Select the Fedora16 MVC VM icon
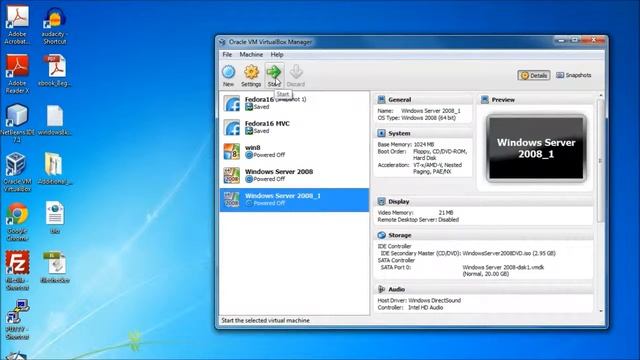The width and height of the screenshot is (640, 360). coord(232,127)
